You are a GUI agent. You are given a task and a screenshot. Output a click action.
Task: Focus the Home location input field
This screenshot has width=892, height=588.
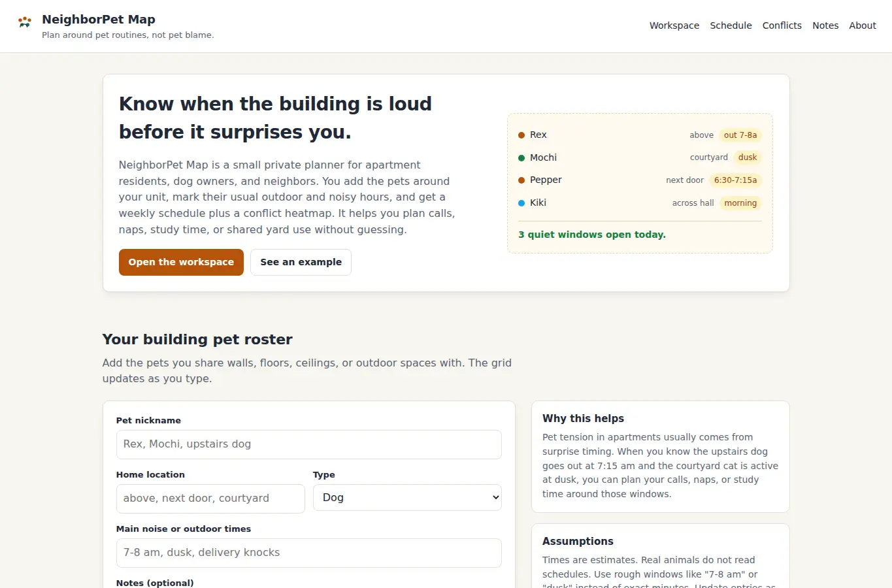click(210, 498)
